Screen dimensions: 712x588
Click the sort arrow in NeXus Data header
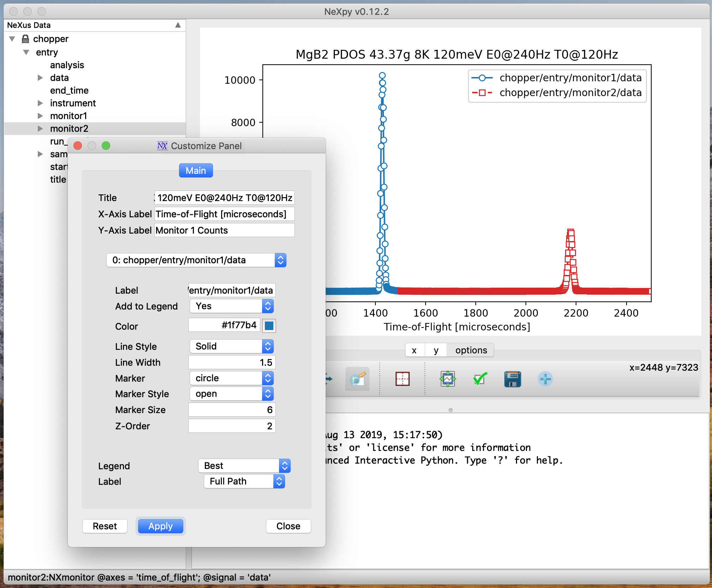tap(178, 25)
